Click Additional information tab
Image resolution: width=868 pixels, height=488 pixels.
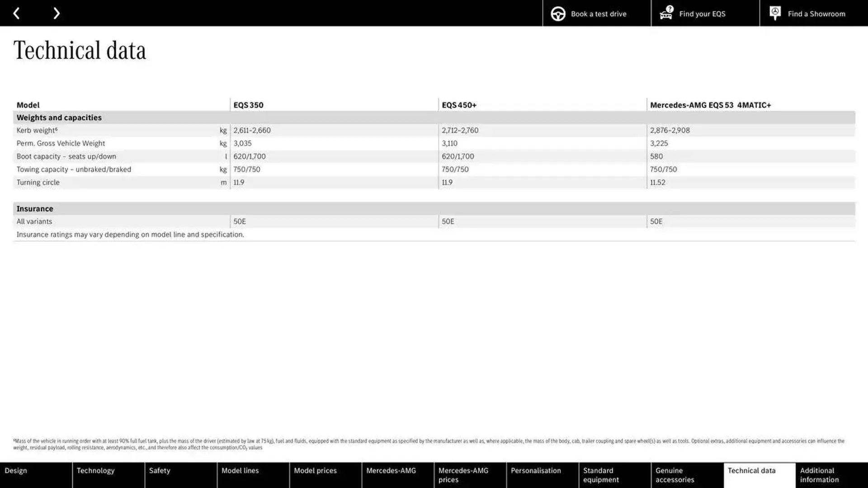pyautogui.click(x=831, y=475)
